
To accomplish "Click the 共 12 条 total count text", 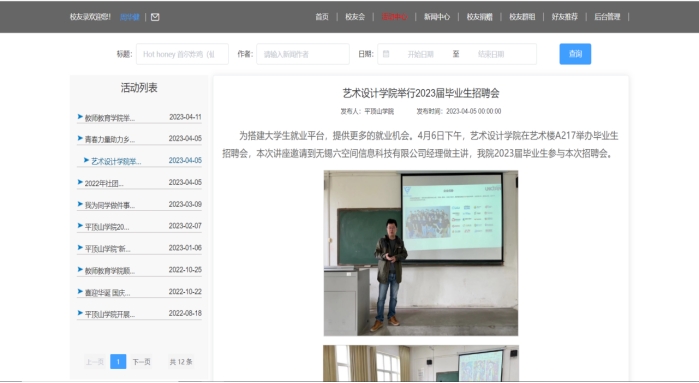I will click(181, 362).
